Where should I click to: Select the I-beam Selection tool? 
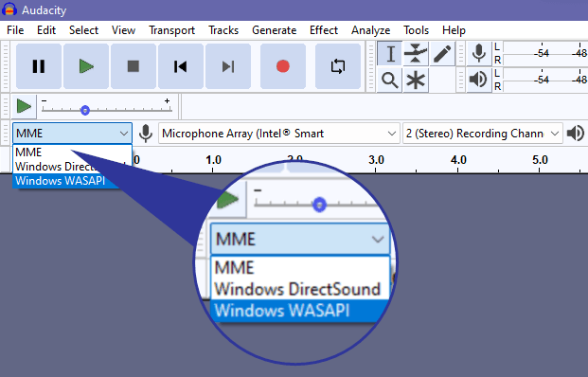click(x=390, y=54)
